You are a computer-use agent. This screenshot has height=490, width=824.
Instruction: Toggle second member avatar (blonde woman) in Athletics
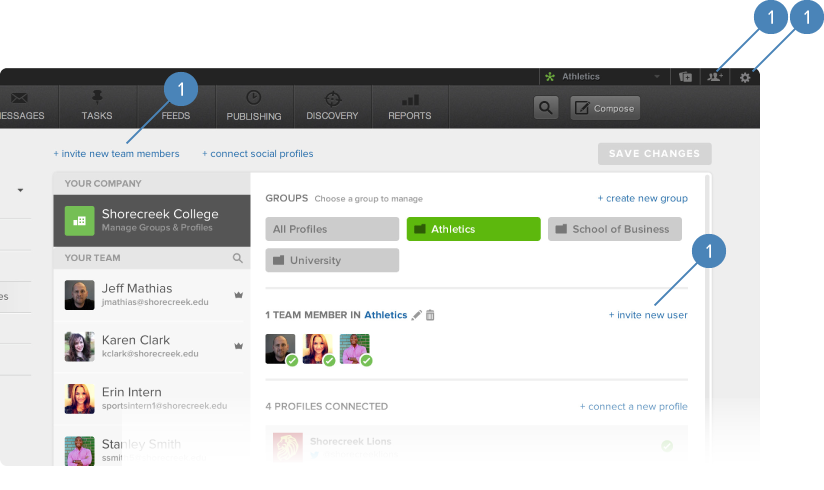318,349
